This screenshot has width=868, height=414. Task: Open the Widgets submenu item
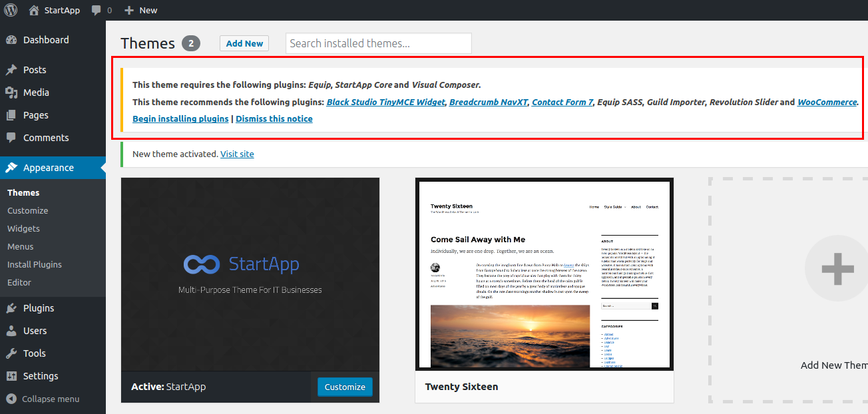(23, 228)
